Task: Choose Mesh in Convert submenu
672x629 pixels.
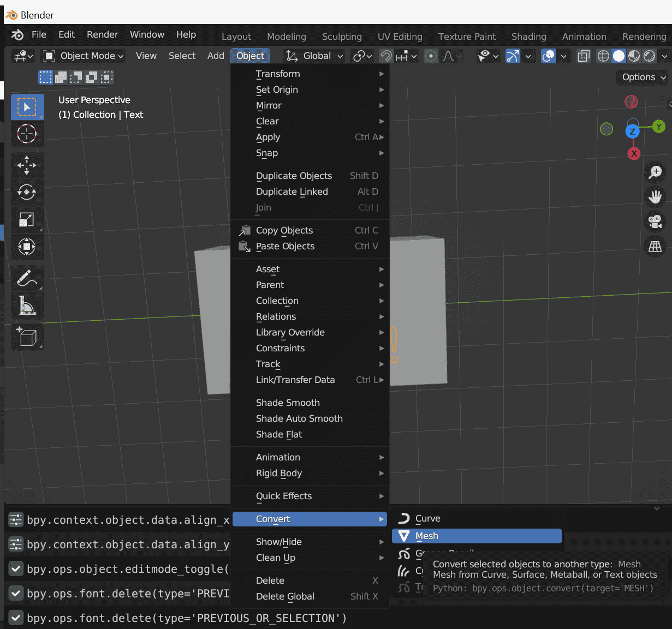Action: [477, 536]
